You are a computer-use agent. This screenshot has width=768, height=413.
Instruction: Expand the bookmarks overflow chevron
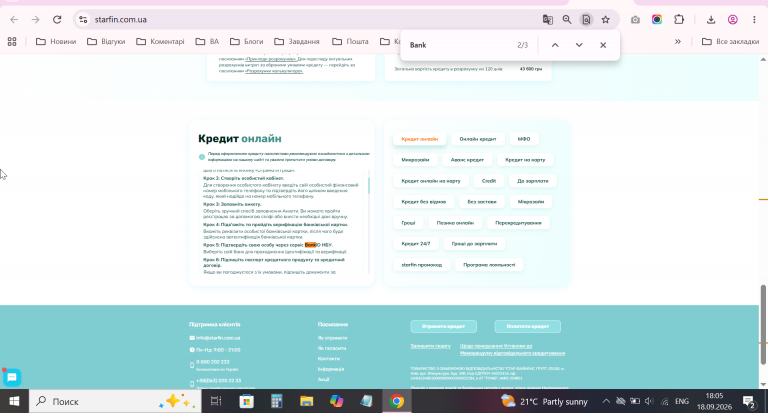point(678,42)
